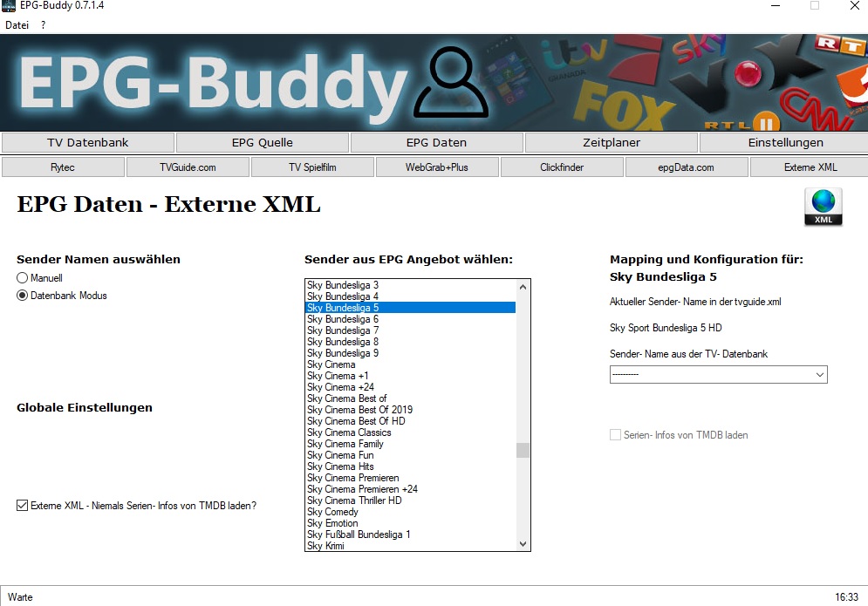Open the Sender-Name TV-Datenbank dropdown
The image size is (868, 606).
click(719, 375)
